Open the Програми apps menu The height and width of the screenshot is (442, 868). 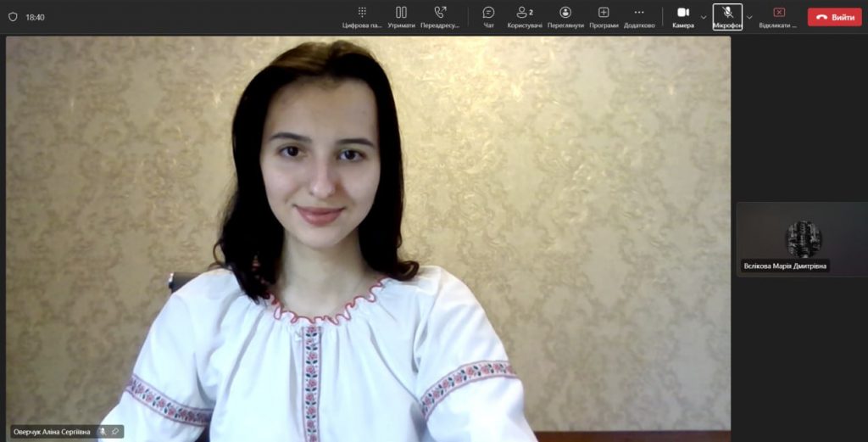click(x=604, y=16)
